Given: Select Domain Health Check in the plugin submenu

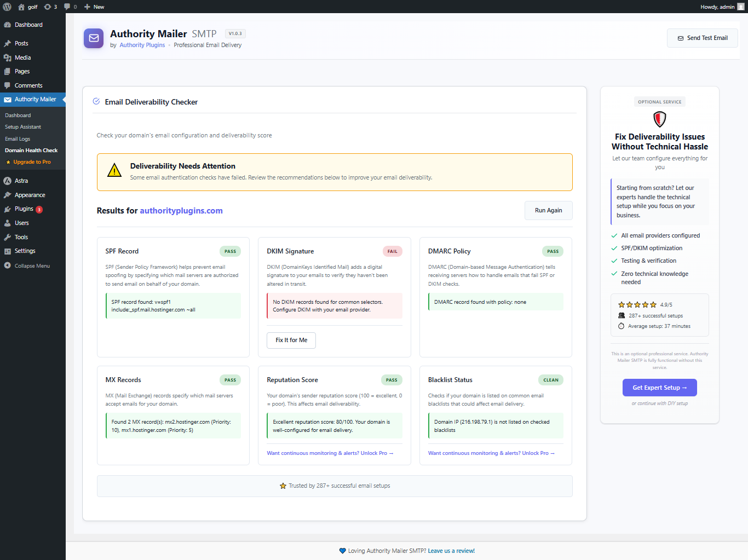Looking at the screenshot, I should (31, 150).
